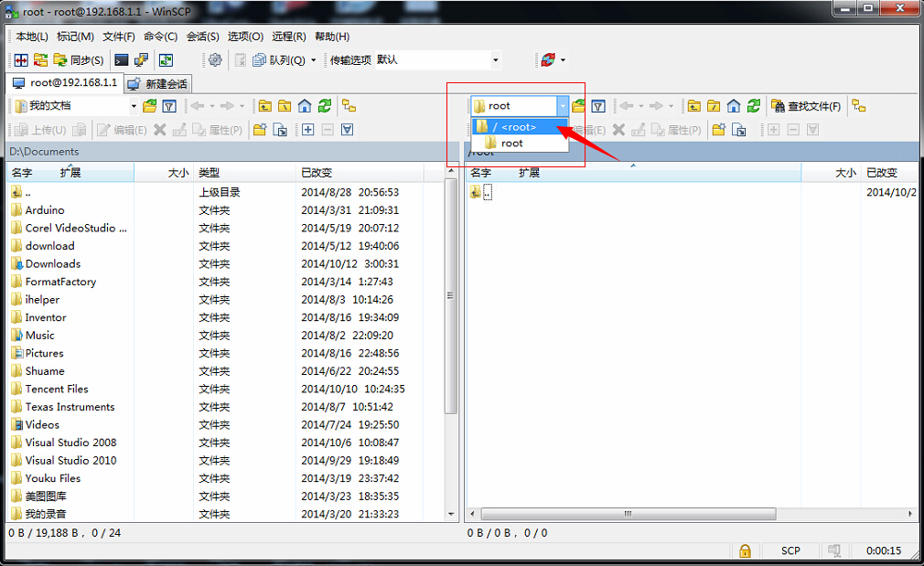Screen dimensions: 924x566
Task: Click the D:\Documents local path bar
Action: pyautogui.click(x=233, y=152)
